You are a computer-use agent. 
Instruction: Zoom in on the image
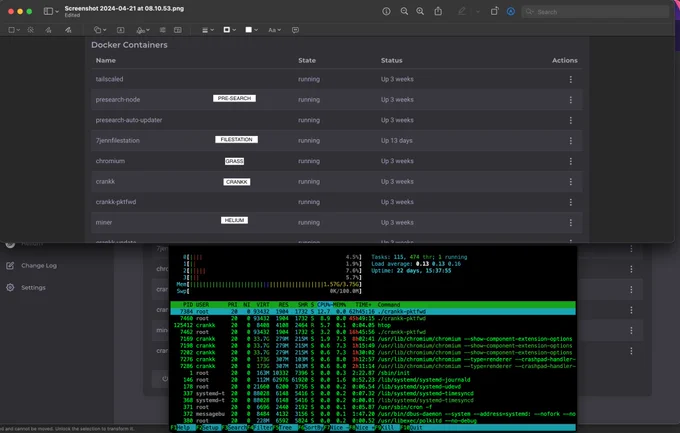tap(420, 12)
